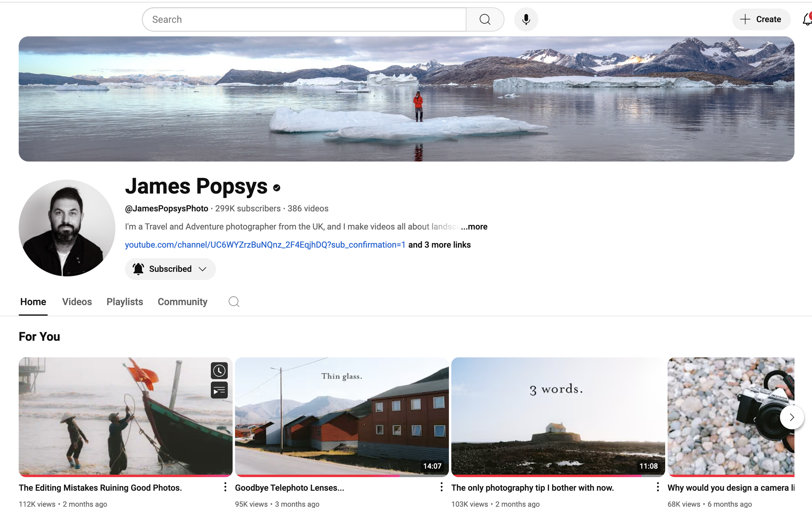This screenshot has height=508, width=812.
Task: Start voice search with the microphone icon
Action: click(526, 20)
